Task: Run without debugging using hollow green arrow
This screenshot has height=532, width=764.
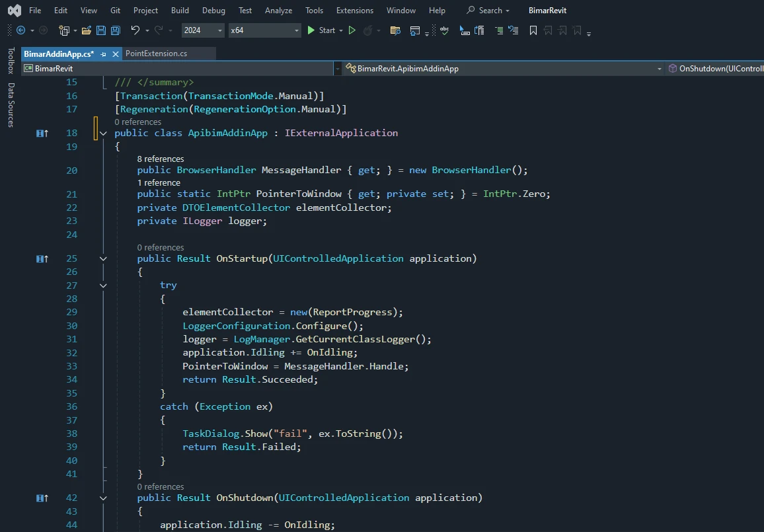Action: click(x=352, y=30)
